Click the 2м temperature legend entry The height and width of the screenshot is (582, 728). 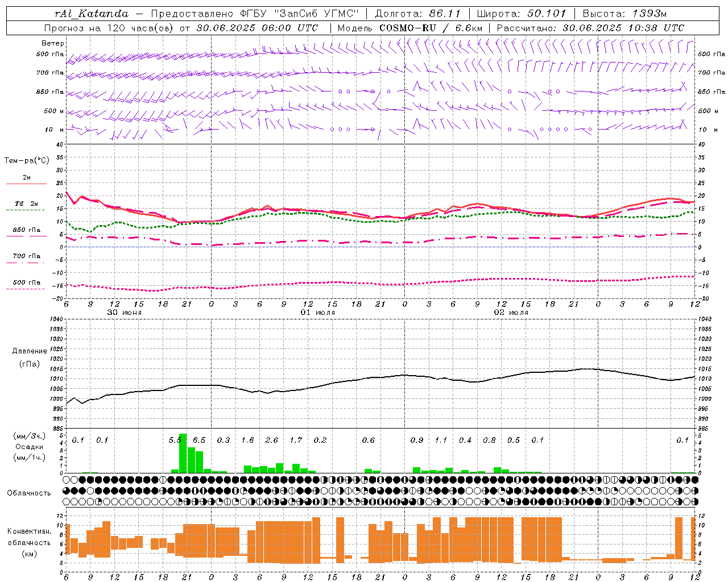tap(27, 178)
